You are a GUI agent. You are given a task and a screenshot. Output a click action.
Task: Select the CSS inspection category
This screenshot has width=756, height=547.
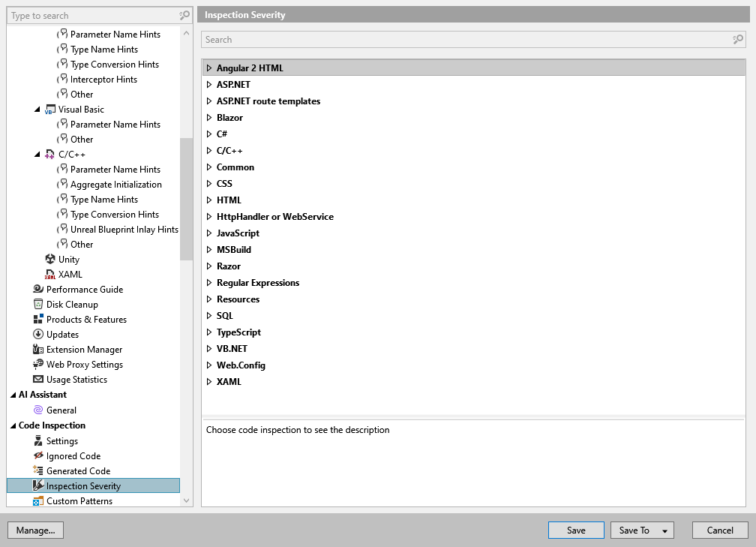[224, 183]
